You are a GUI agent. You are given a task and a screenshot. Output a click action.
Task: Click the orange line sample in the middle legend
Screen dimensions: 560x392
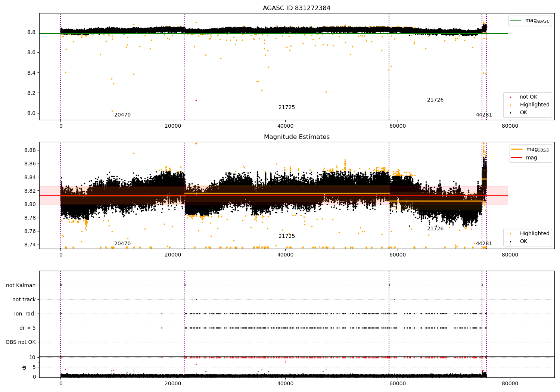[517, 149]
